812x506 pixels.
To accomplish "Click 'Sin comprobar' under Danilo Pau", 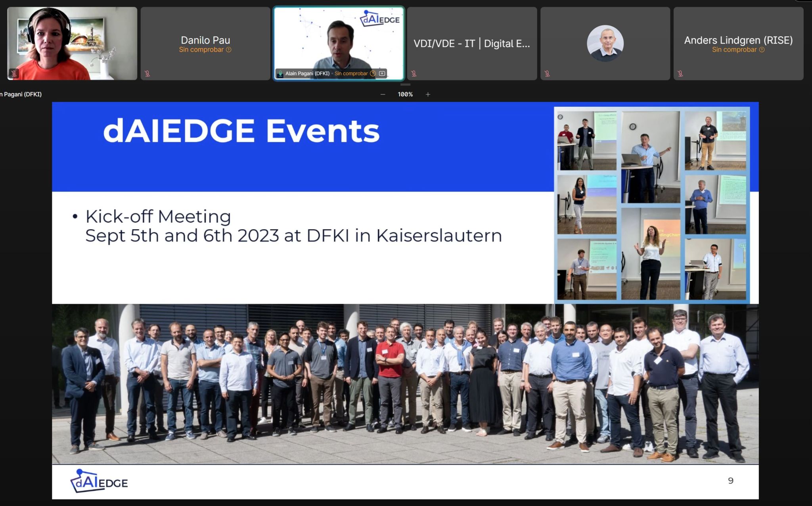I will coord(201,50).
